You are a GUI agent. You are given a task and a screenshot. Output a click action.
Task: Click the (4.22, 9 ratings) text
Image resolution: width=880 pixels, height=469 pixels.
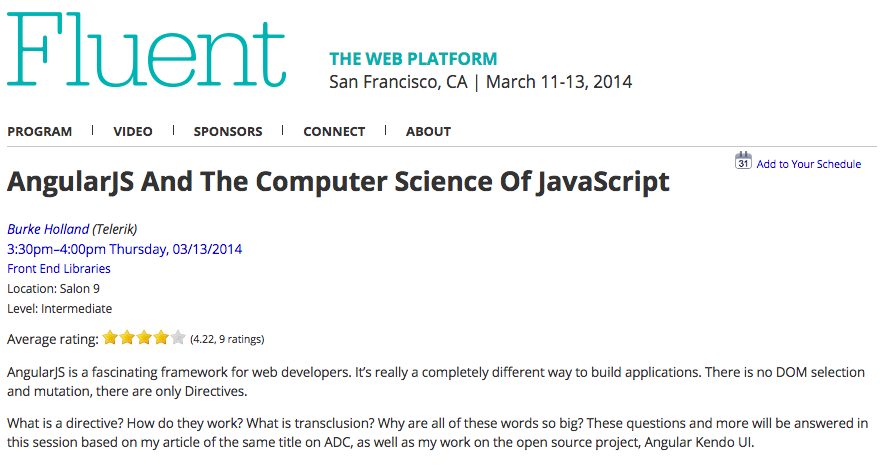tap(227, 339)
